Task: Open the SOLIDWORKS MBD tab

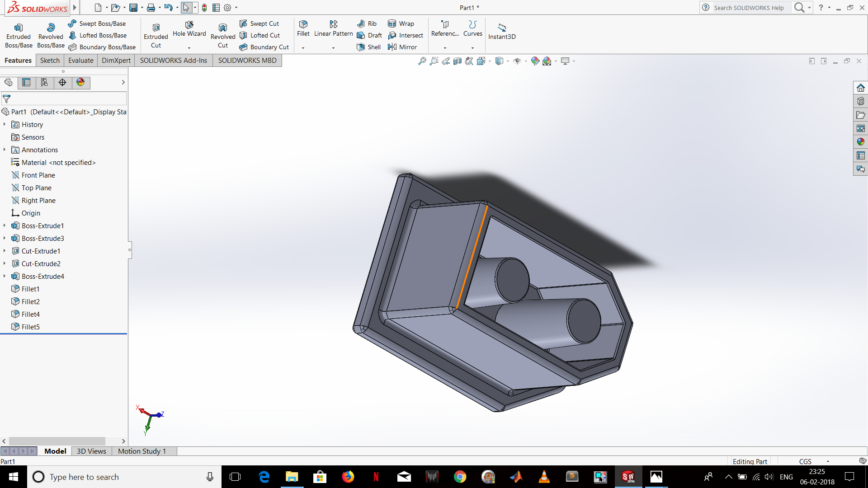Action: [247, 61]
